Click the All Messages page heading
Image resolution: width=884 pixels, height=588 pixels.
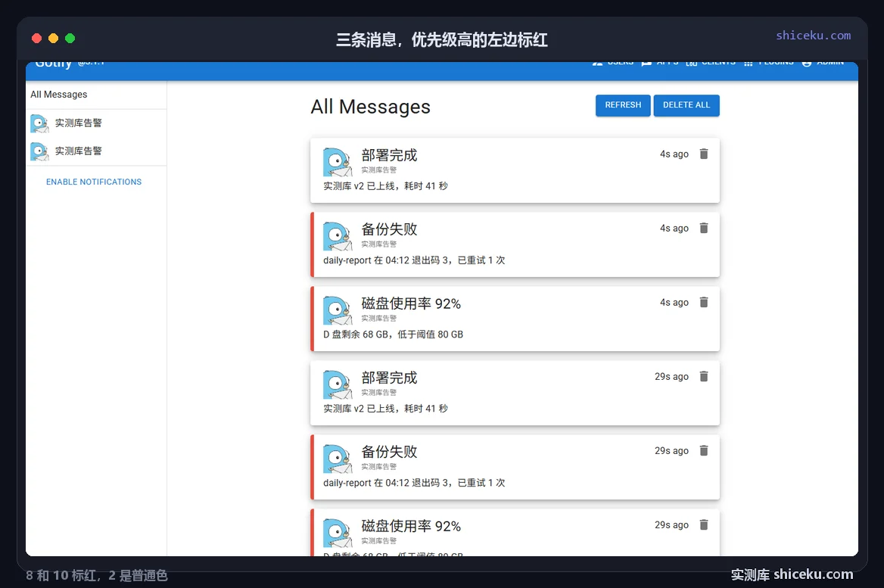pyautogui.click(x=370, y=107)
